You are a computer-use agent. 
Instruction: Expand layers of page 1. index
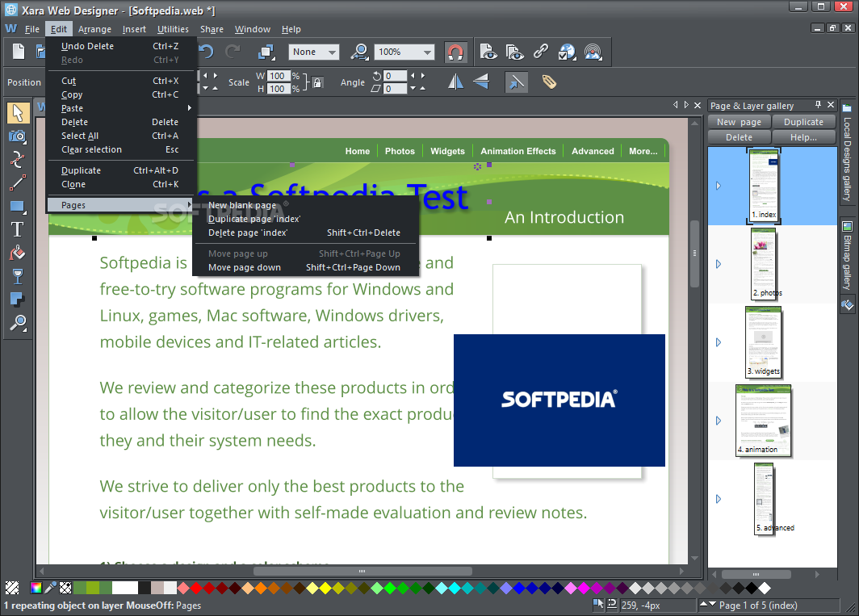pyautogui.click(x=719, y=186)
